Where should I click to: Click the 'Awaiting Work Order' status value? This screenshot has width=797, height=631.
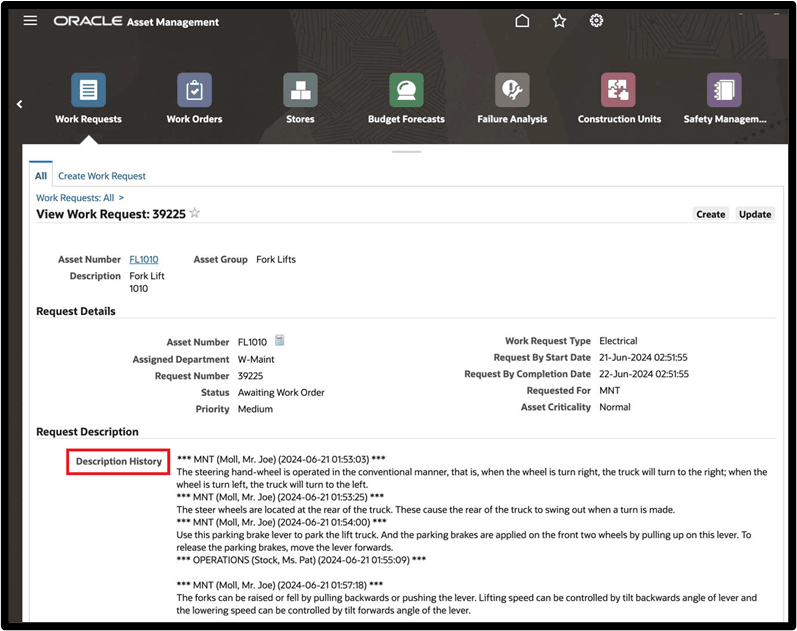tap(281, 393)
